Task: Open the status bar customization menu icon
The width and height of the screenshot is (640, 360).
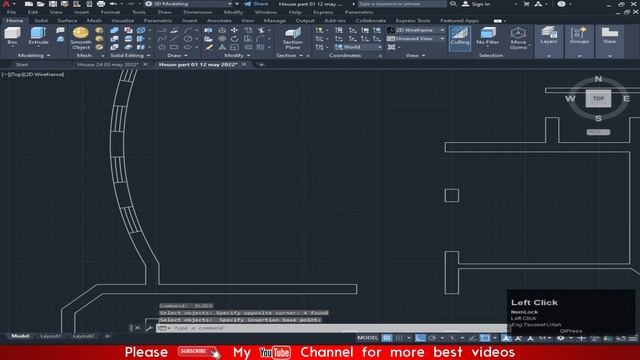Action: click(x=633, y=338)
